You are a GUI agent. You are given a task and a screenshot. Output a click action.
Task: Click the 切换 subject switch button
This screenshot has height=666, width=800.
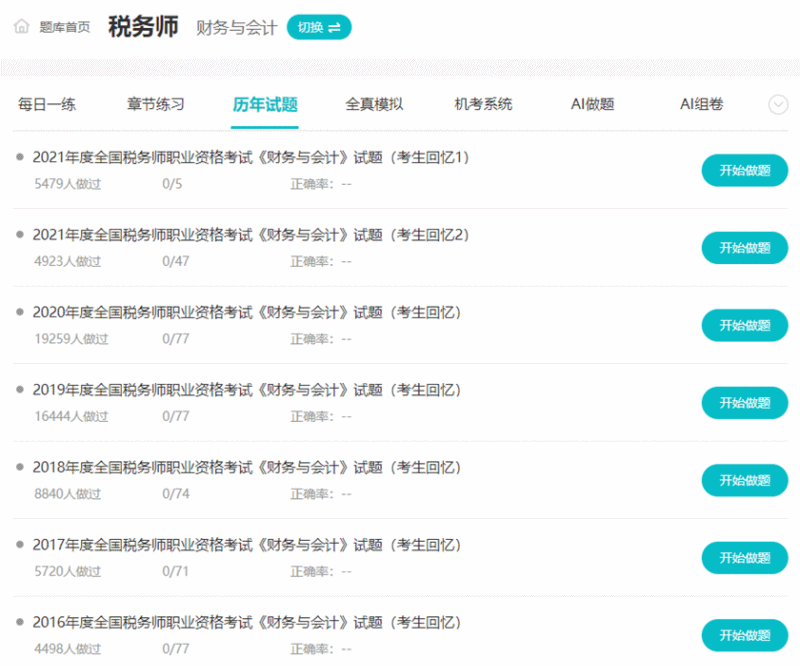tap(319, 27)
